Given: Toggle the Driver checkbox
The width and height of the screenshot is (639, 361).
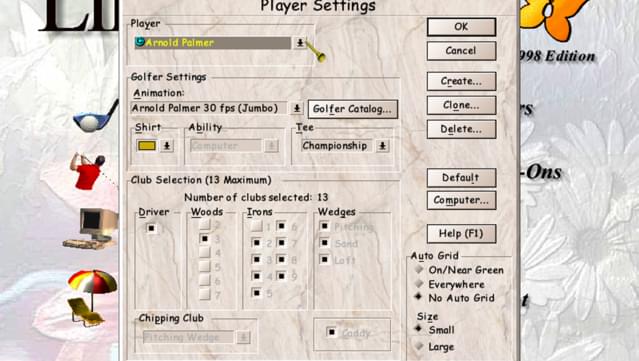Looking at the screenshot, I should (x=151, y=228).
